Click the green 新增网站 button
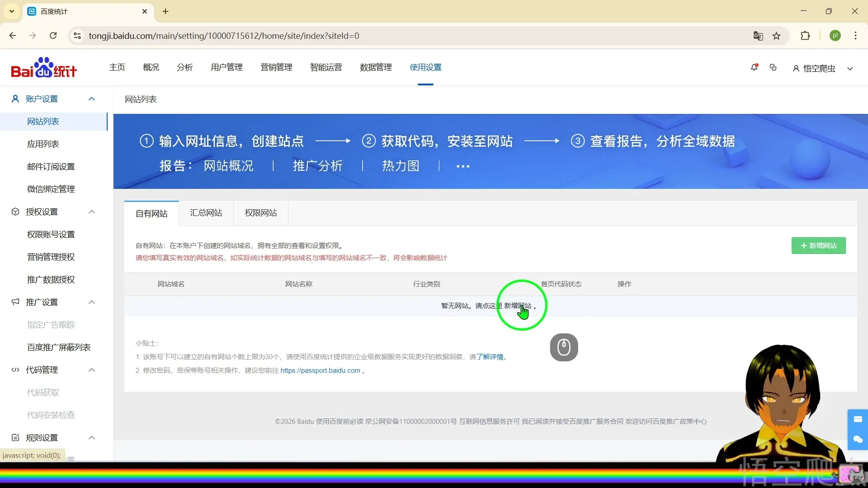The height and width of the screenshot is (488, 868). tap(818, 246)
